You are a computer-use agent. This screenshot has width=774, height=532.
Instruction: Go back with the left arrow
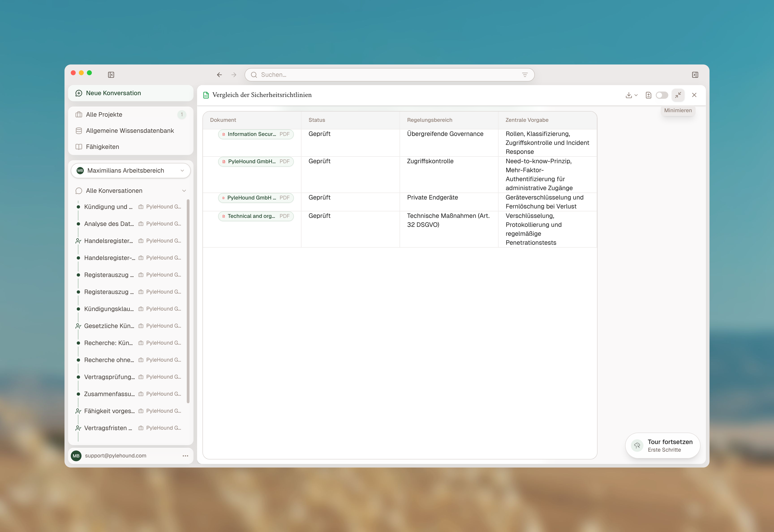[219, 75]
